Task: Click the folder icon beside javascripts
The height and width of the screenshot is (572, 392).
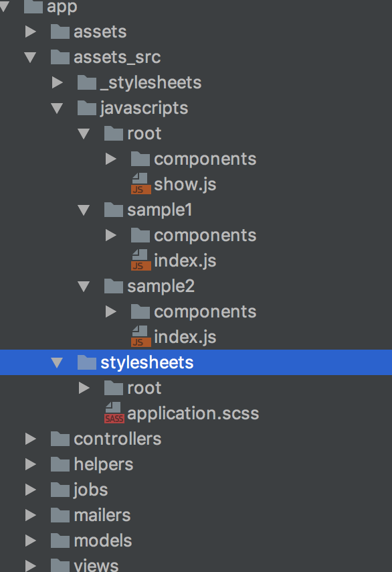Action: pyautogui.click(x=87, y=108)
